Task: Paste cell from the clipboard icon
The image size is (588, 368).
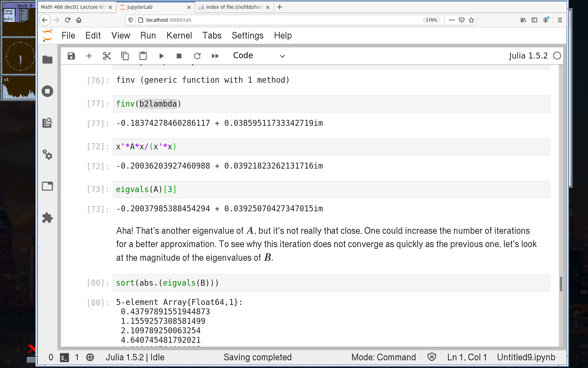Action: (x=143, y=56)
